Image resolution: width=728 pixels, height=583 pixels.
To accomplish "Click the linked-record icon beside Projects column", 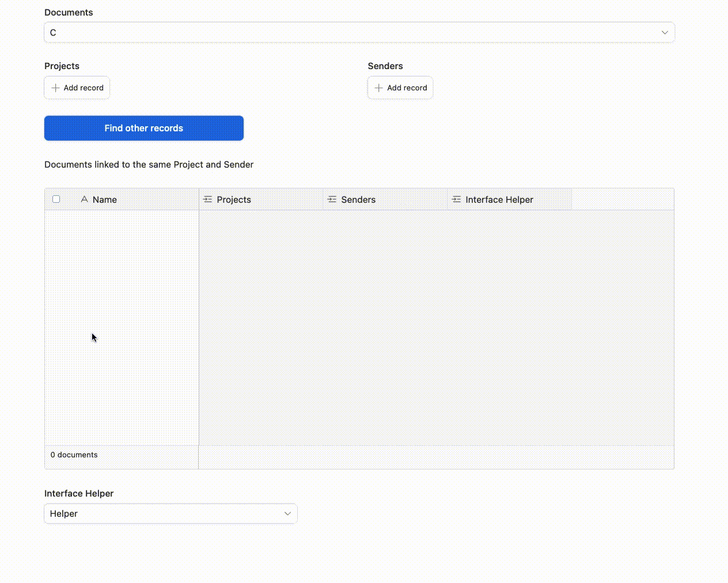I will point(208,199).
